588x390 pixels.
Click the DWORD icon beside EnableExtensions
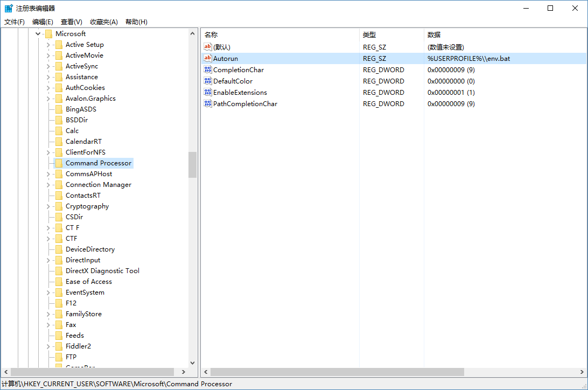point(208,92)
